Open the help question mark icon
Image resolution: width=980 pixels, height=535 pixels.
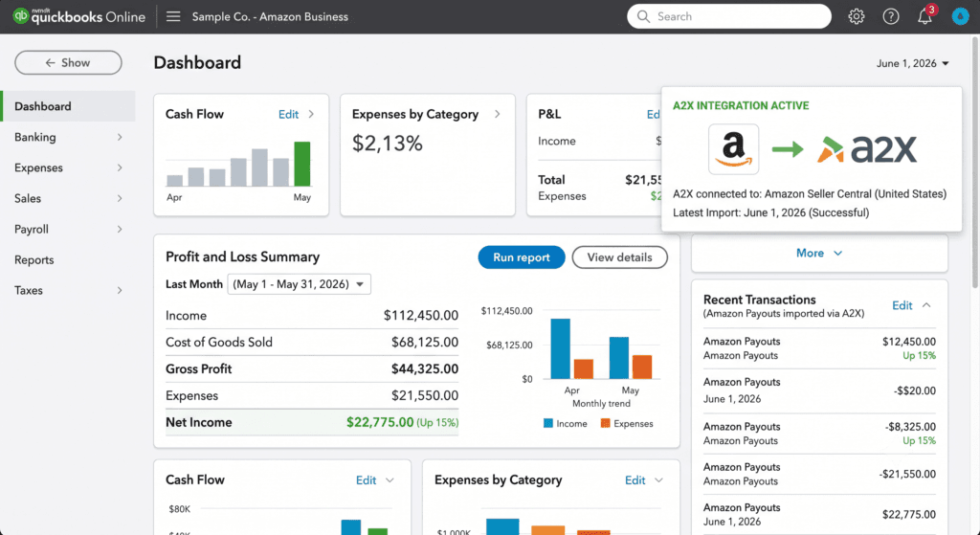(x=891, y=16)
